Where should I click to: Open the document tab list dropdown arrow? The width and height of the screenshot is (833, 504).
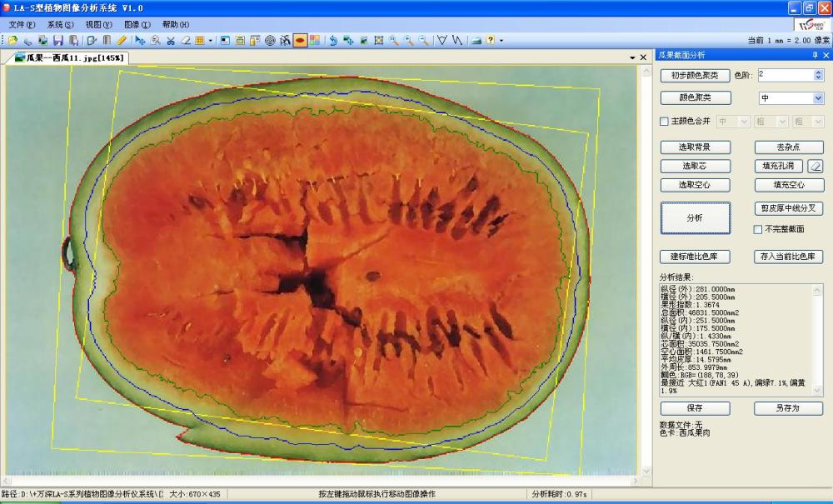point(632,57)
